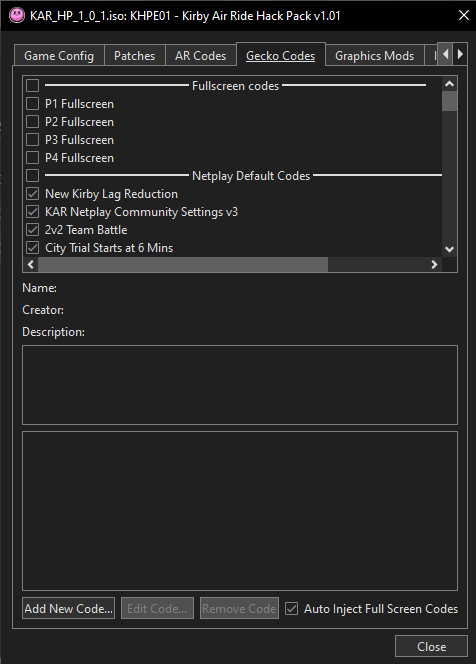The height and width of the screenshot is (664, 476).
Task: Select the Gecko Codes tab
Action: (281, 55)
